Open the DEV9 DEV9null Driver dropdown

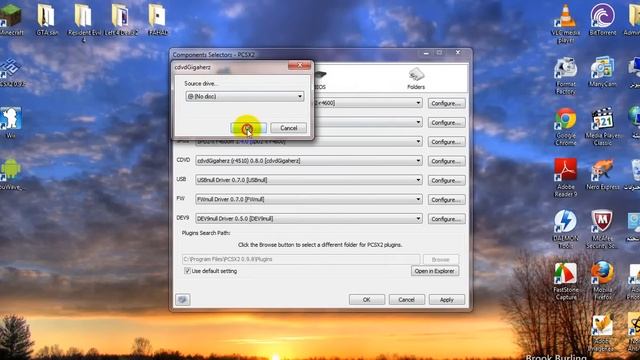click(x=309, y=219)
